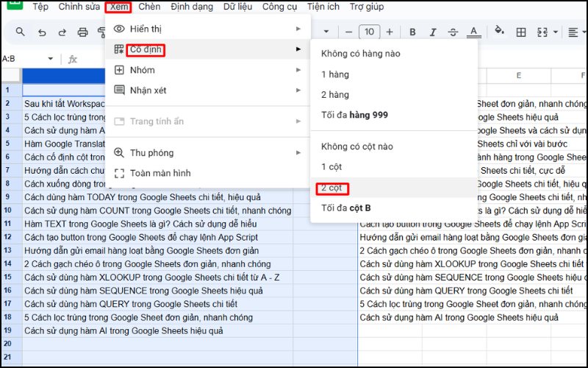Click the zoom icon beside Thu phóng
The image size is (588, 368).
tap(119, 152)
